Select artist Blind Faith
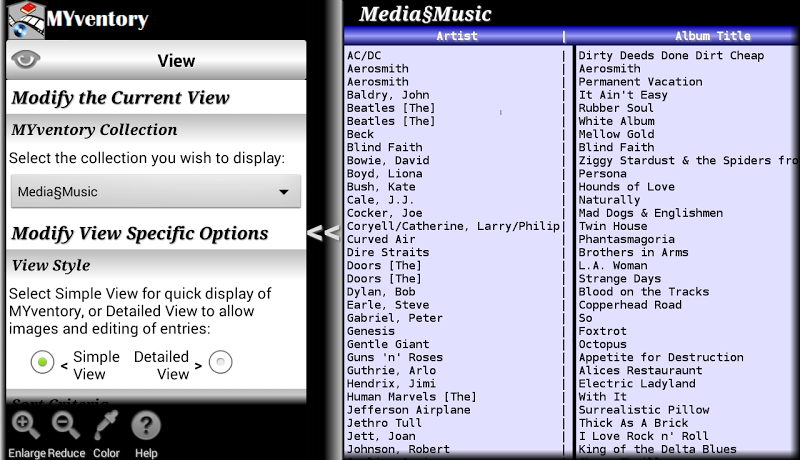Screen dimensions: 800x460 385,147
